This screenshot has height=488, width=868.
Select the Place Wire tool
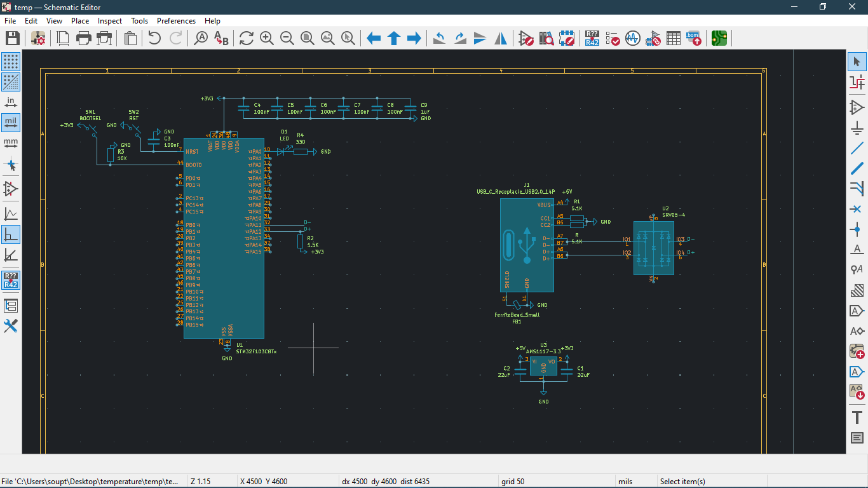tap(857, 148)
